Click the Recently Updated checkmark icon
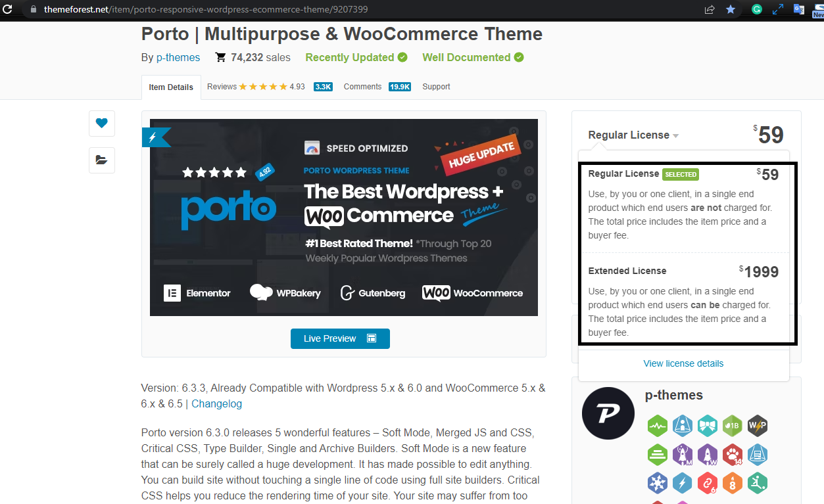The width and height of the screenshot is (824, 504). click(402, 57)
